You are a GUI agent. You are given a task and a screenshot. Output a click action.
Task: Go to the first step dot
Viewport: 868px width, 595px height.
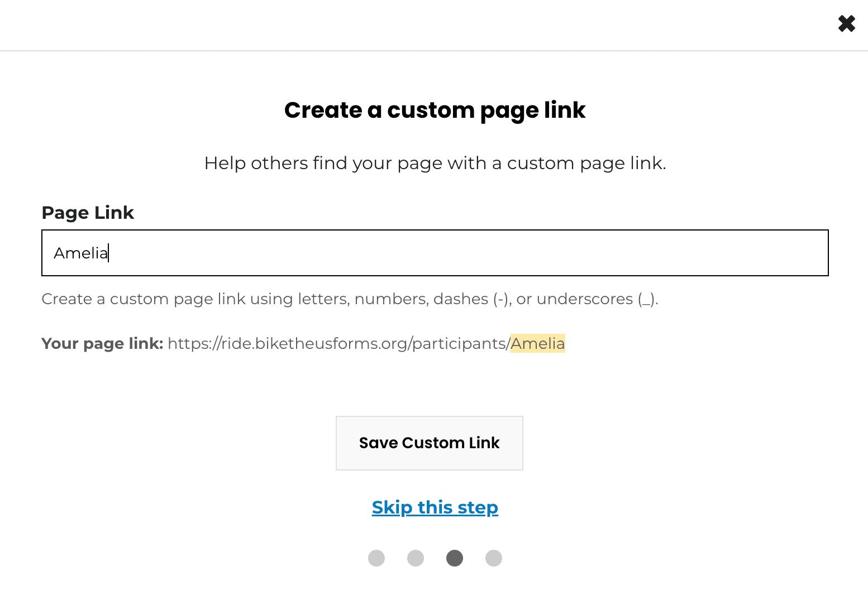376,558
